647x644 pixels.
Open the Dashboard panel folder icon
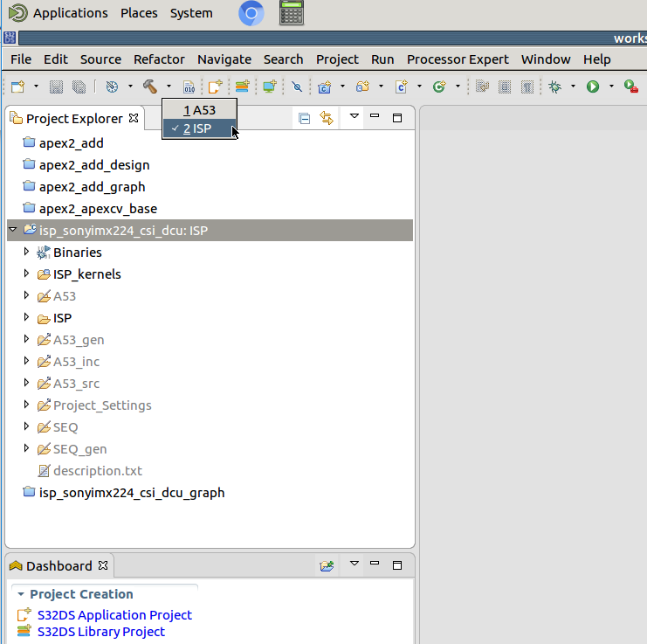(327, 565)
